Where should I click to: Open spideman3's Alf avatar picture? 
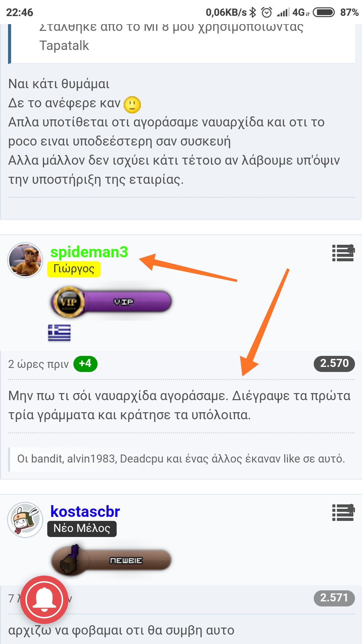(25, 260)
